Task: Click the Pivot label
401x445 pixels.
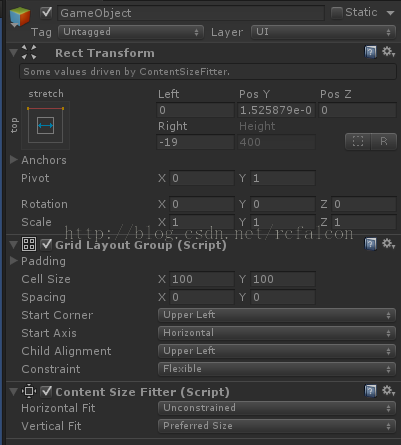Action: (x=35, y=178)
